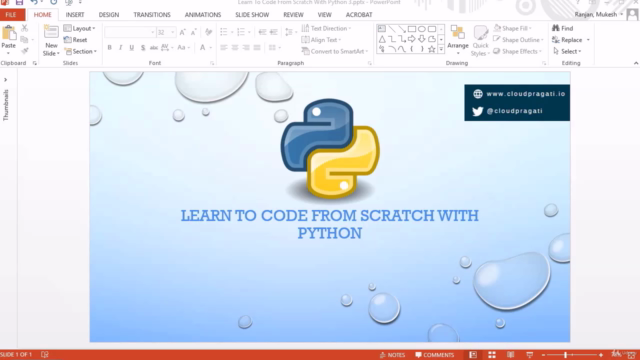Click the spell check icon in the status bar
This screenshot has width=640, height=360.
(x=44, y=355)
